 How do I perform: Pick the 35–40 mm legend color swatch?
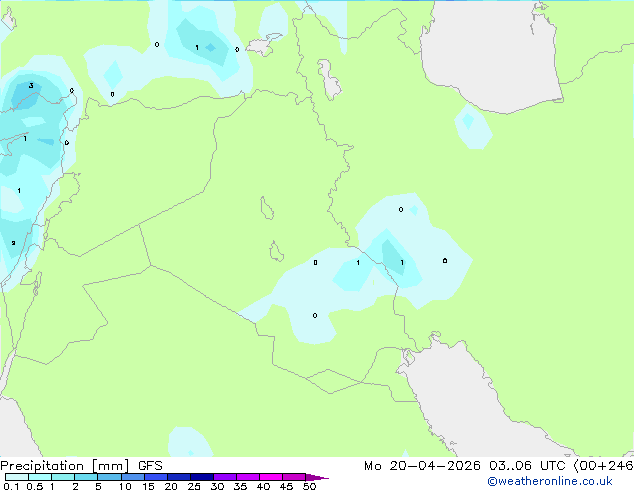tap(248, 477)
